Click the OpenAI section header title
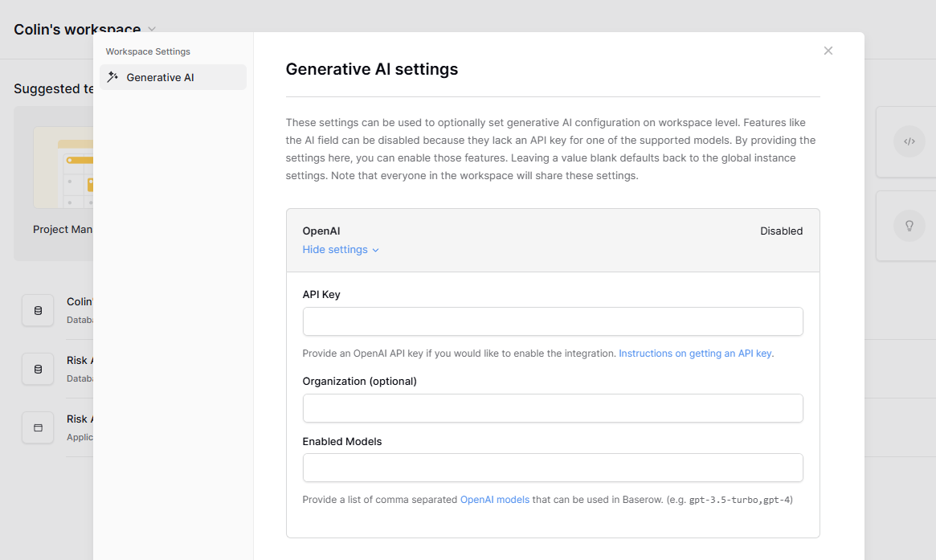 [x=321, y=231]
